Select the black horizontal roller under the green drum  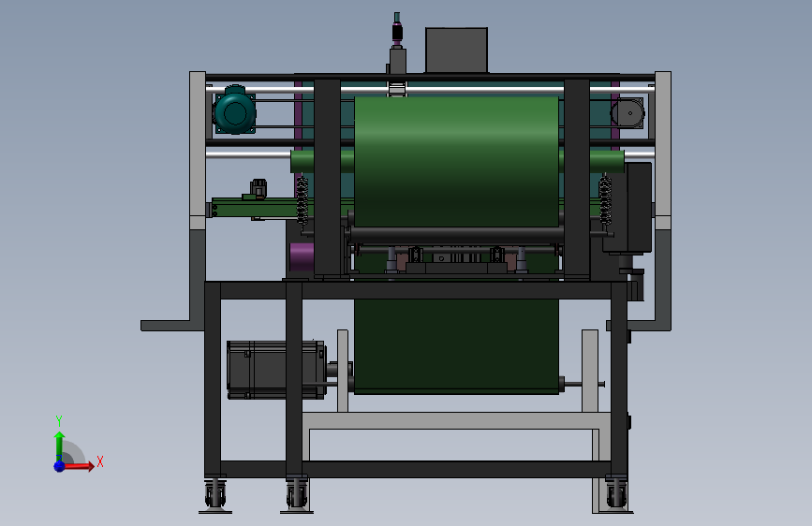(457, 235)
